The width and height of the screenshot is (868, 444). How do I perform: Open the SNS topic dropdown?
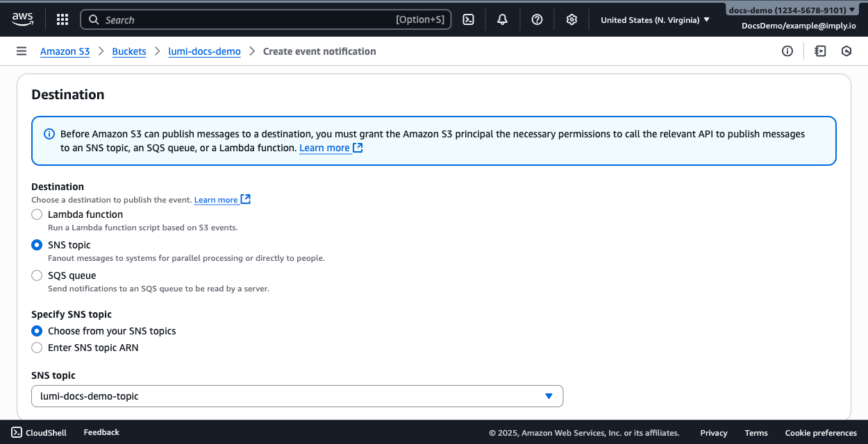point(297,396)
